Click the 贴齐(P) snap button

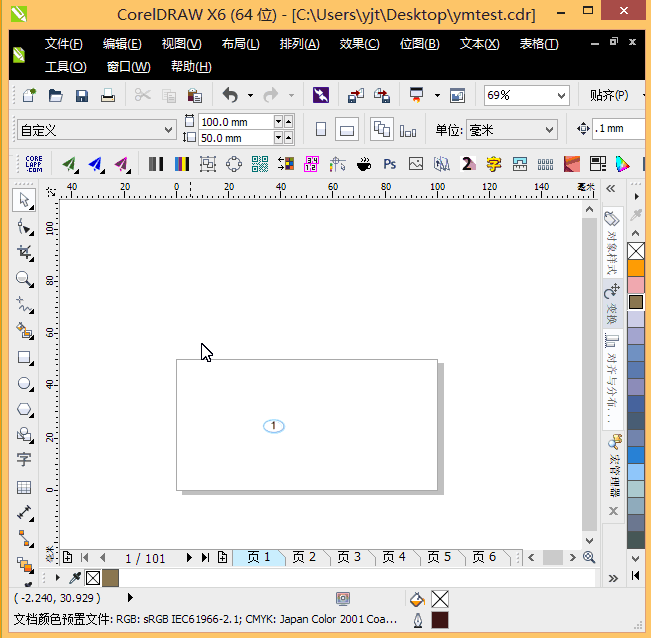pos(609,95)
